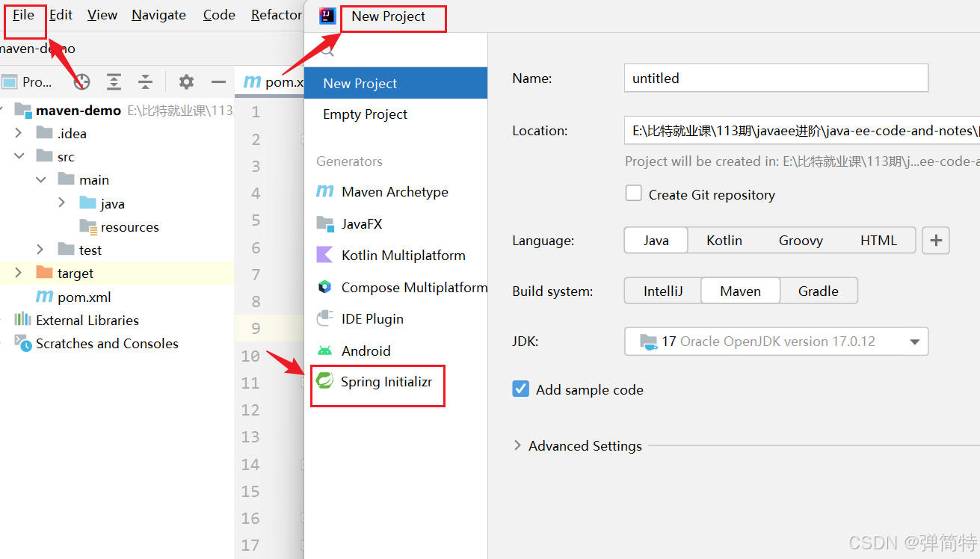Enable Create Git repository checkbox

pos(634,194)
